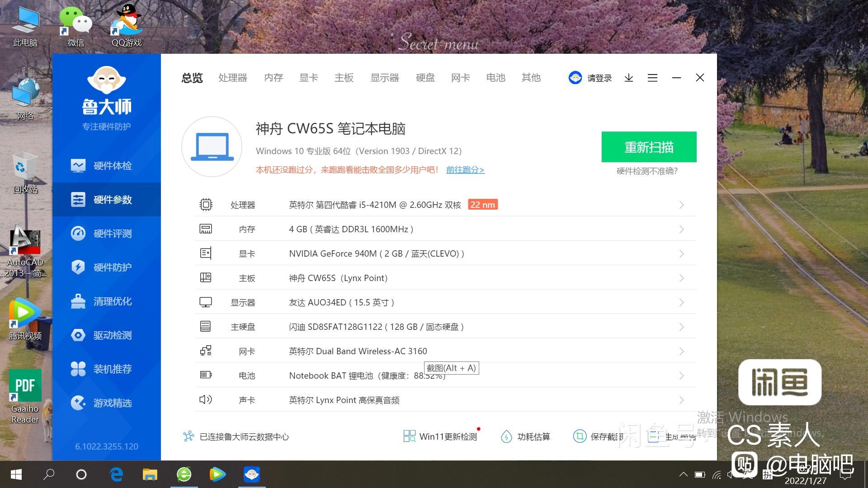Switch to the 硬盘 tab
The image size is (868, 488).
425,78
